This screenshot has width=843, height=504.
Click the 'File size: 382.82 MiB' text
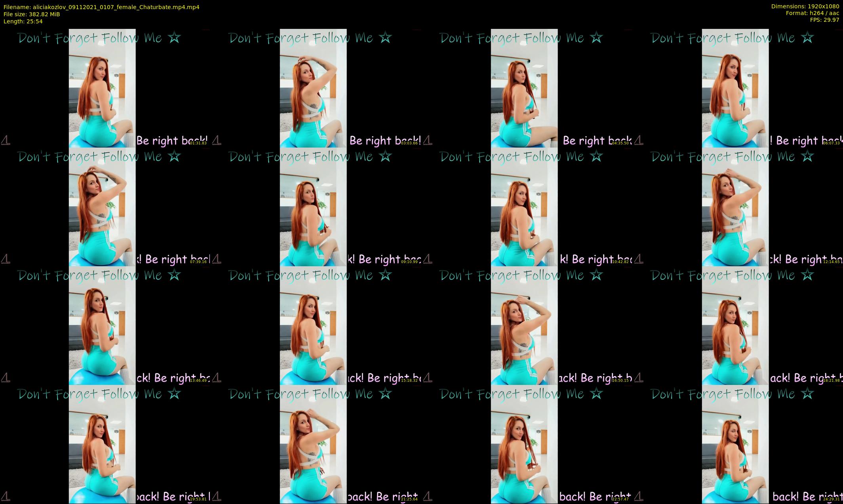(32, 14)
